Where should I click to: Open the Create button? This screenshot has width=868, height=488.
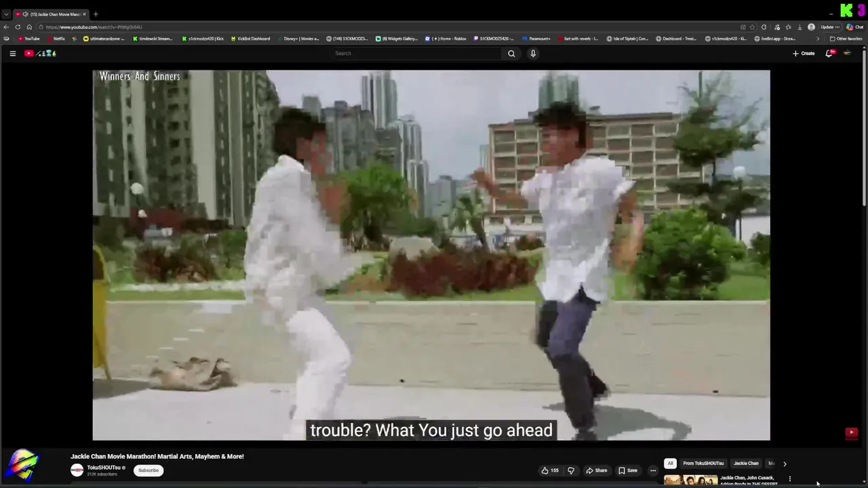pyautogui.click(x=804, y=54)
